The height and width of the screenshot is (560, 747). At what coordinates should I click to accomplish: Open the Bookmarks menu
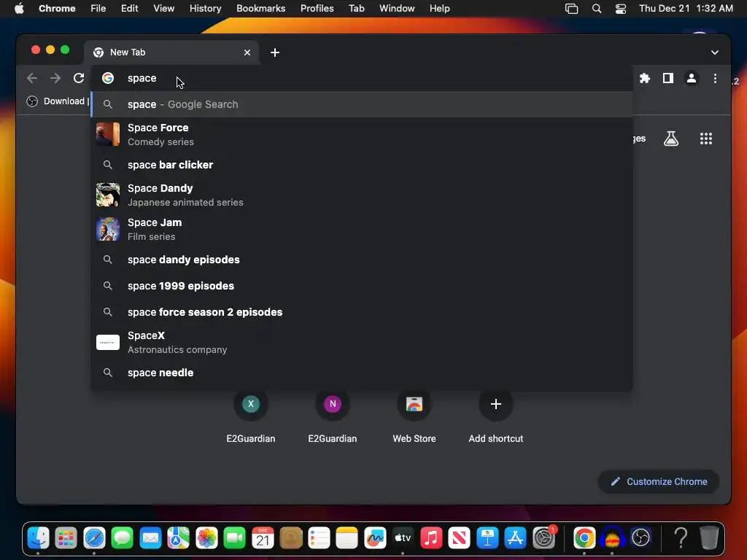click(260, 8)
